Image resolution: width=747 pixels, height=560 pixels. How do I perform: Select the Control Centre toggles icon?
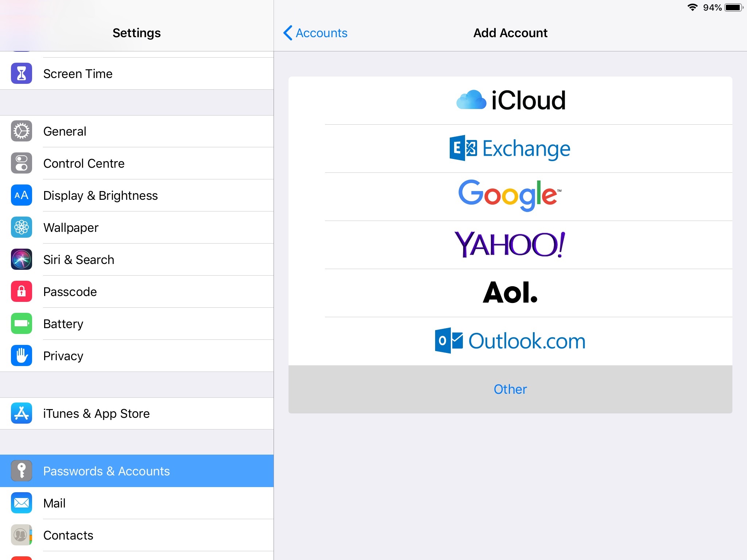coord(22,163)
